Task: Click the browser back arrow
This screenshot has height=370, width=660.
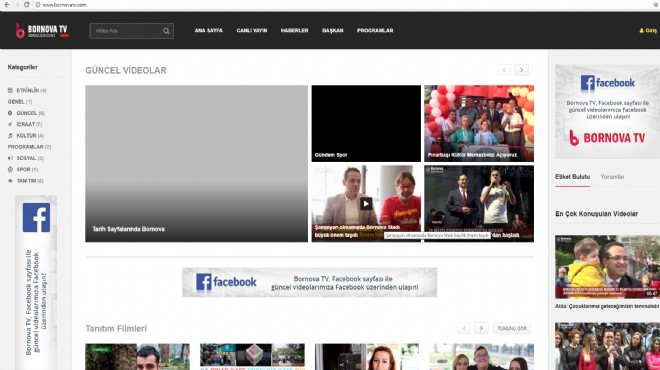Action: click(7, 5)
